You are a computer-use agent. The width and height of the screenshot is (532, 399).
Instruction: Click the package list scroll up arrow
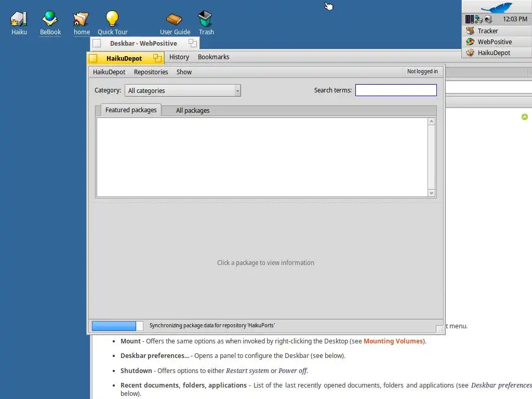pos(431,122)
